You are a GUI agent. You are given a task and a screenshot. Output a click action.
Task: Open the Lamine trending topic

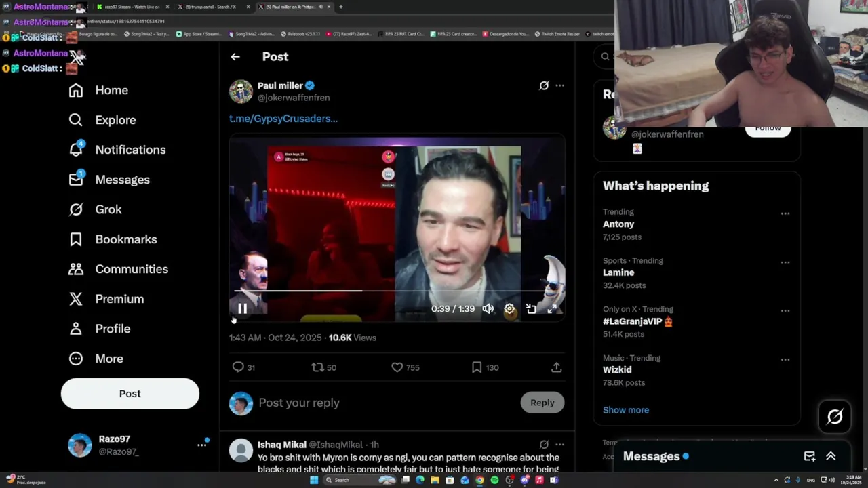(x=618, y=272)
